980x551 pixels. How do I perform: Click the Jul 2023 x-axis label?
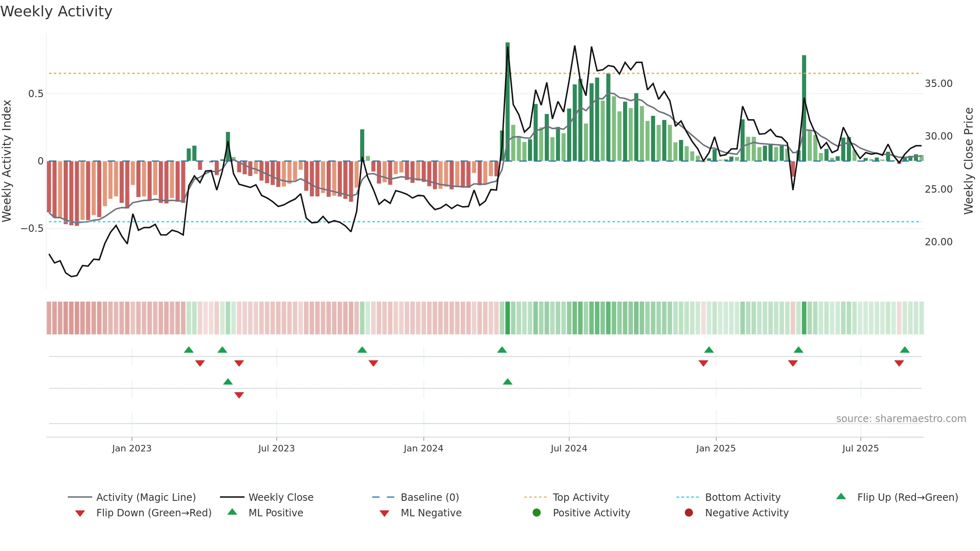(x=276, y=449)
